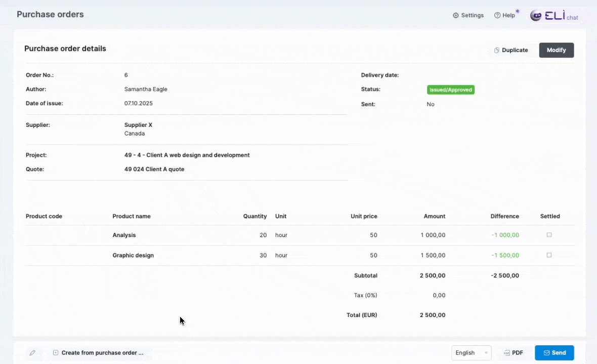
Task: Click the Graphic design product name
Action: point(133,255)
